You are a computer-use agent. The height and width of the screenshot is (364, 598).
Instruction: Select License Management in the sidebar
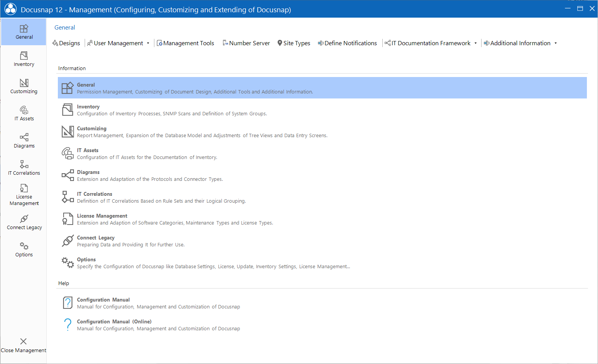(24, 195)
